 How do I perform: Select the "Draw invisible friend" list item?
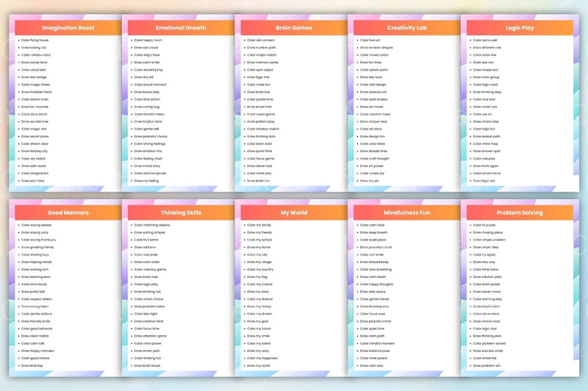click(x=36, y=92)
